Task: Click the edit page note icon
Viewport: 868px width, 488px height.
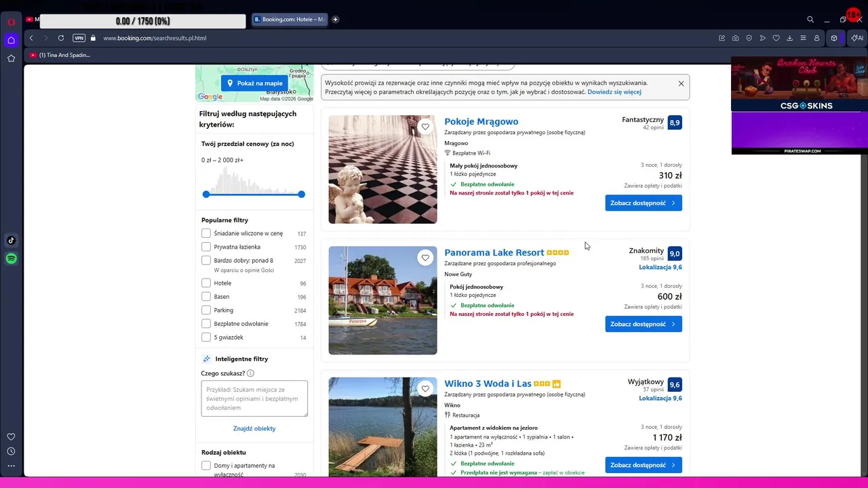Action: [x=722, y=38]
